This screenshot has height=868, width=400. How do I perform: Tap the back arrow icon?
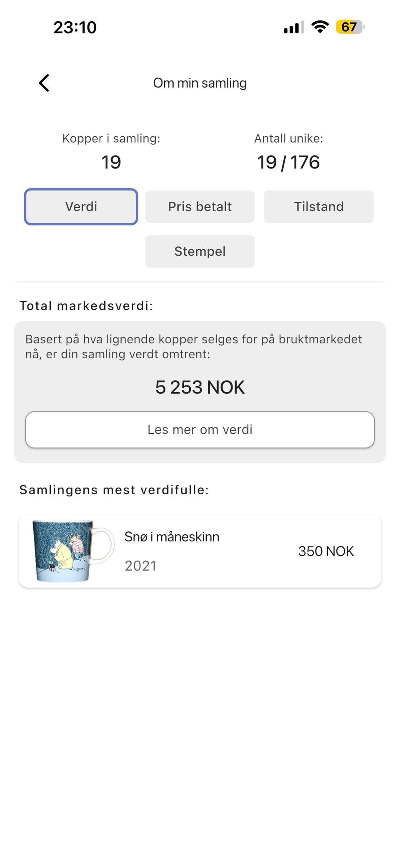tap(44, 83)
